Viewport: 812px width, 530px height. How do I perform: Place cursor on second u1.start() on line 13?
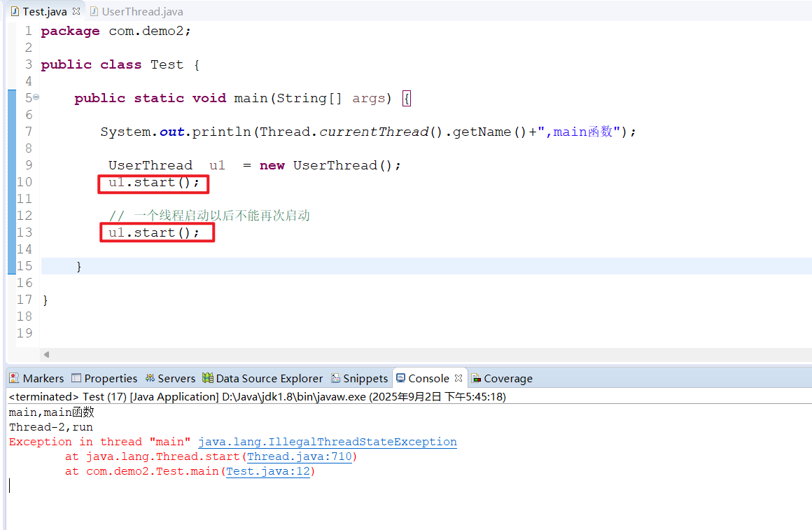(x=153, y=232)
